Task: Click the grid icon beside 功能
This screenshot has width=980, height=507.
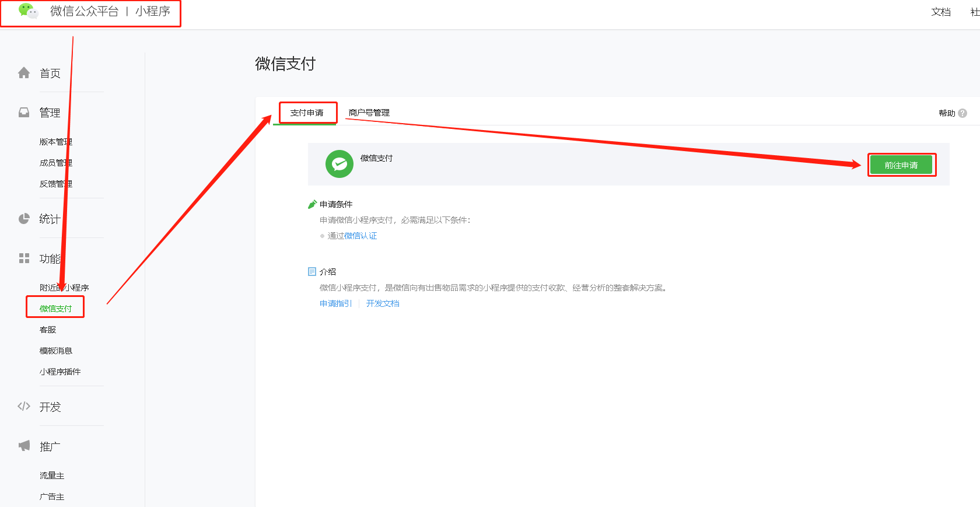Action: click(x=24, y=258)
